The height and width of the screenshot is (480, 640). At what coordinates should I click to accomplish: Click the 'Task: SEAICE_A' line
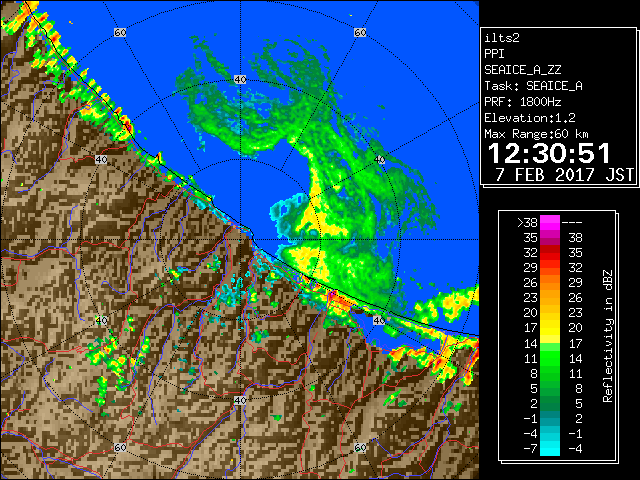click(533, 86)
